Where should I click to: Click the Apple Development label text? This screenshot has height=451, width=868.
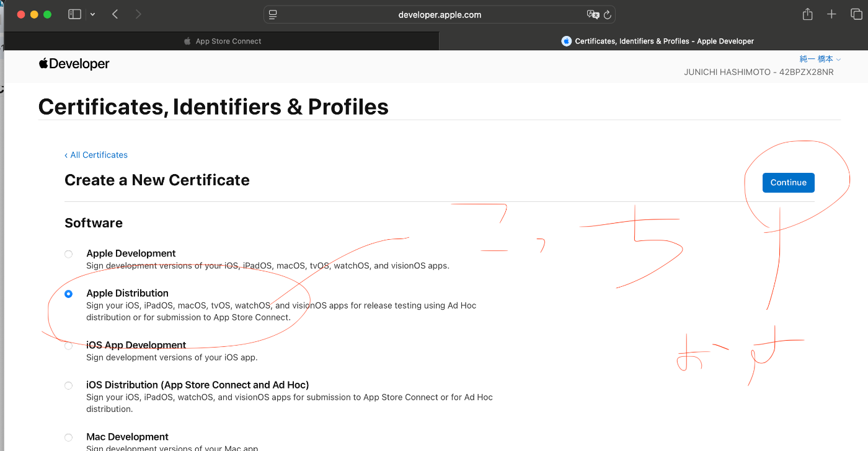(x=131, y=253)
